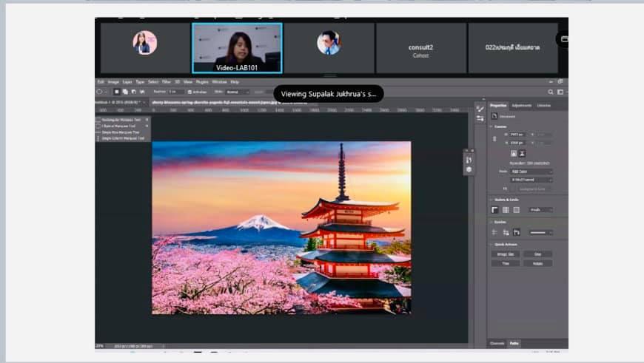Screen dimensions: 644x363
Task: Click the Image Size button
Action: coord(506,254)
